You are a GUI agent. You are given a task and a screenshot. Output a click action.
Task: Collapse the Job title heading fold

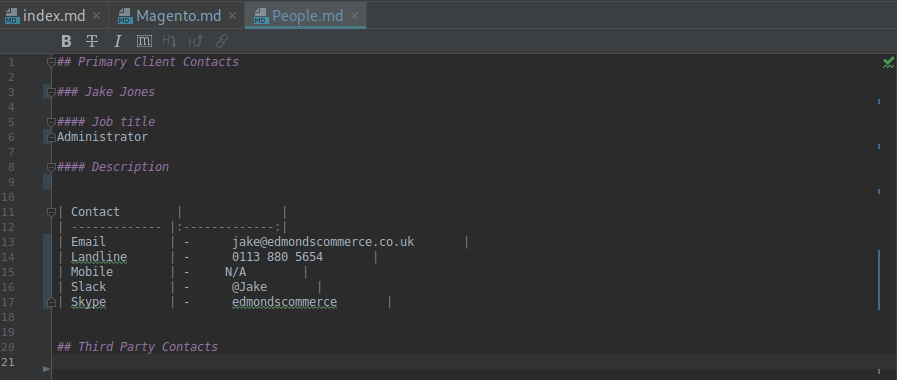51,122
